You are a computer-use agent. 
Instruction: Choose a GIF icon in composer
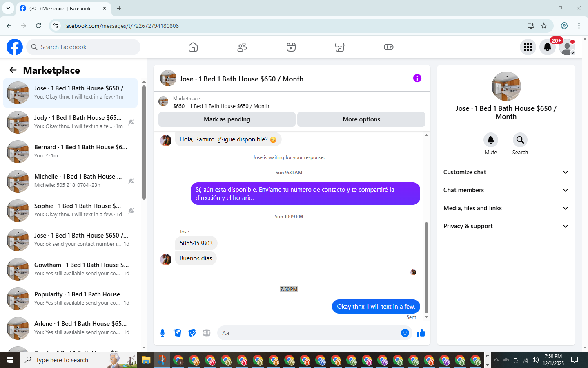point(207,333)
